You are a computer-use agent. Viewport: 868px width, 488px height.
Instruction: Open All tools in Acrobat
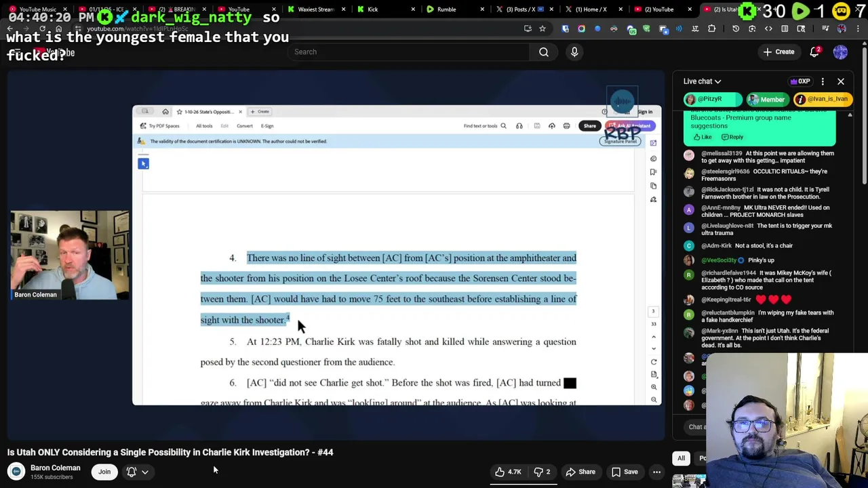[204, 126]
